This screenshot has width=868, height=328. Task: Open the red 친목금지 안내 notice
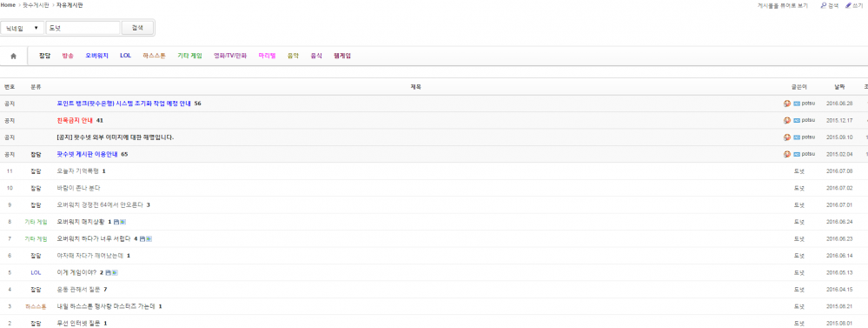click(x=75, y=120)
